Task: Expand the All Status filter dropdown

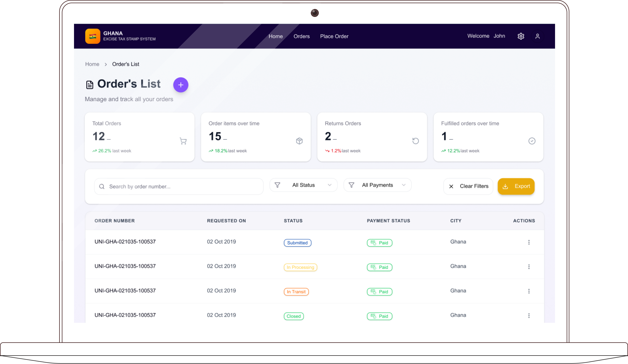Action: (x=303, y=185)
